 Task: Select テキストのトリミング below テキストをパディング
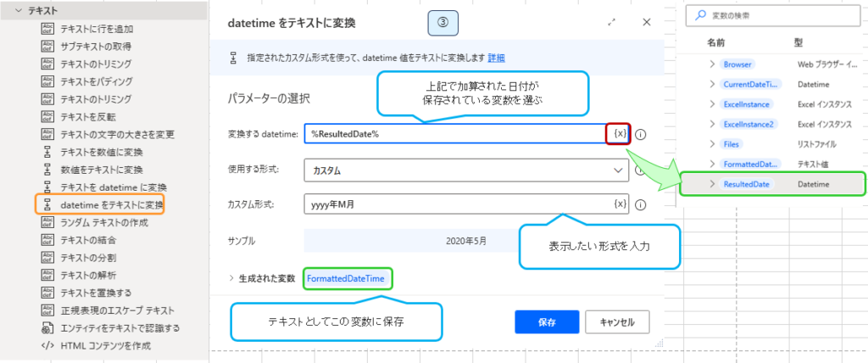[x=96, y=99]
